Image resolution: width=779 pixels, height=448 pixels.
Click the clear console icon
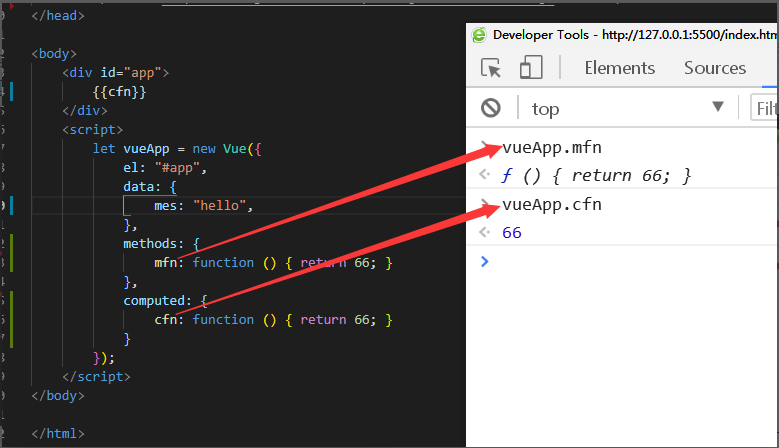pyautogui.click(x=491, y=108)
